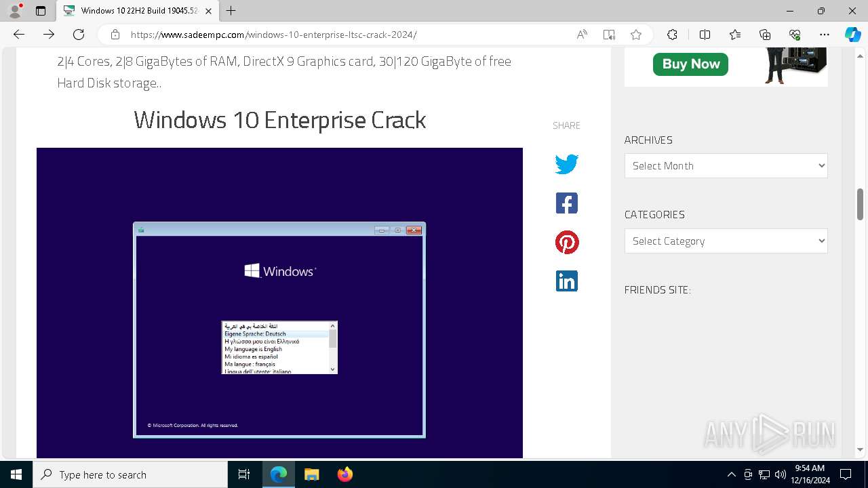Show hidden tray icons chevron
Screen dimensions: 868x488
731,474
